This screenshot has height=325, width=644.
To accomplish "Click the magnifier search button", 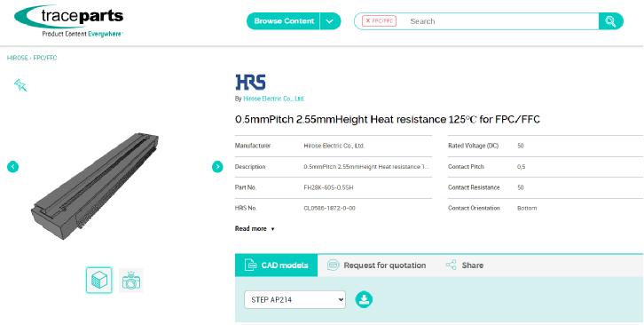I will pyautogui.click(x=610, y=21).
